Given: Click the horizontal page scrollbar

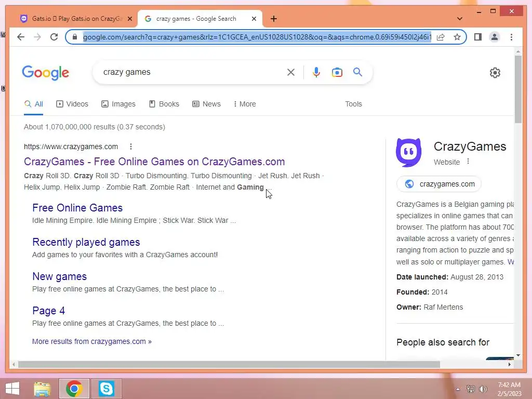Looking at the screenshot, I should point(229,364).
